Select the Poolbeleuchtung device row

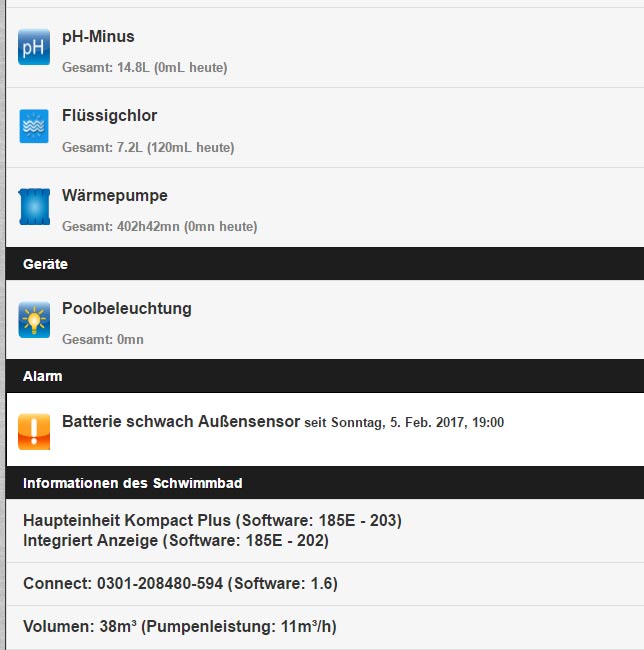325,320
